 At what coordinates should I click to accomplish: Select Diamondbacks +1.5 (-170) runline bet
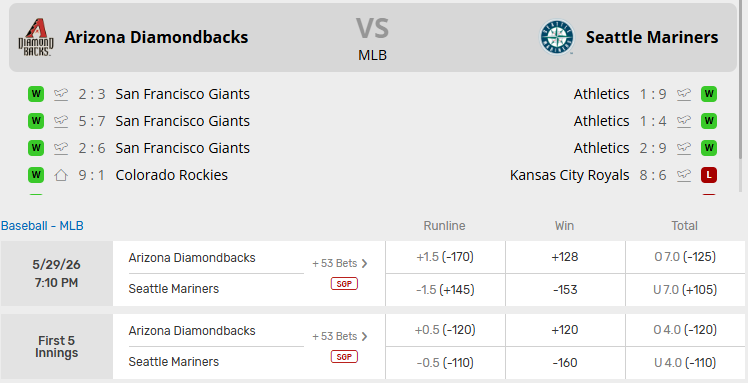(x=445, y=257)
